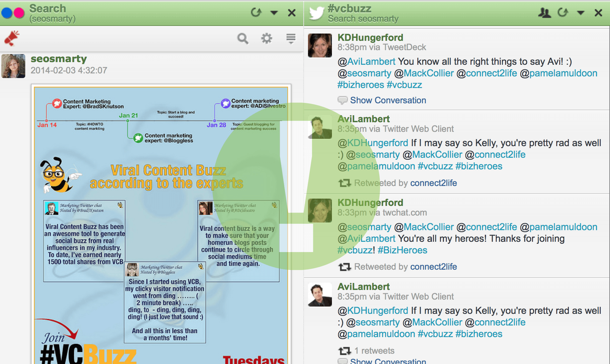Close the #vcbuzz column
Viewport: 610px width, 364px height.
click(598, 13)
